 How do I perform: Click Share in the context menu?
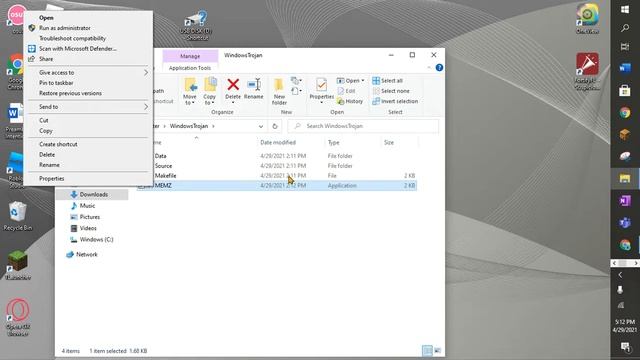point(46,59)
